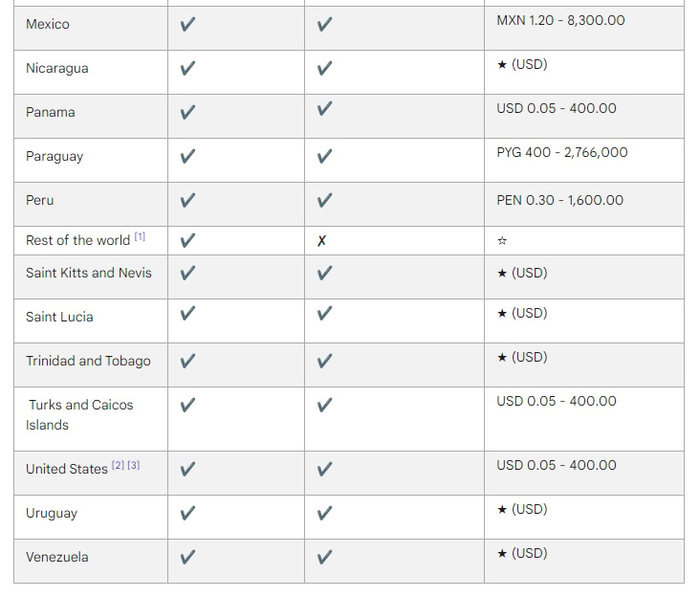Image resolution: width=700 pixels, height=597 pixels.
Task: Click the first checkmark in the Venezuela row
Action: [187, 558]
